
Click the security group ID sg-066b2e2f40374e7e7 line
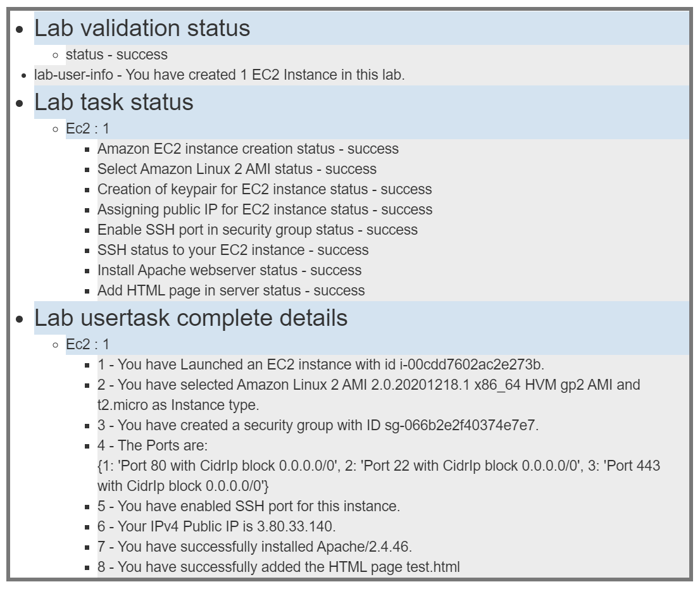coord(318,425)
